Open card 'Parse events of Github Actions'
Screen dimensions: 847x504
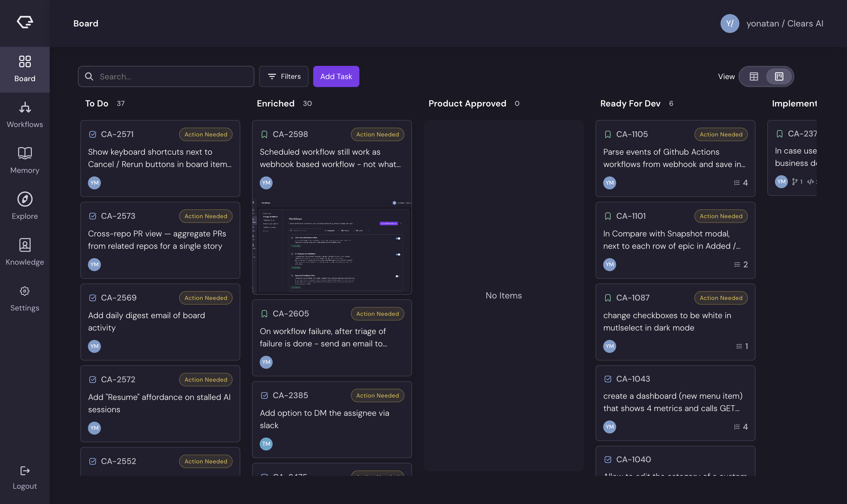[675, 158]
